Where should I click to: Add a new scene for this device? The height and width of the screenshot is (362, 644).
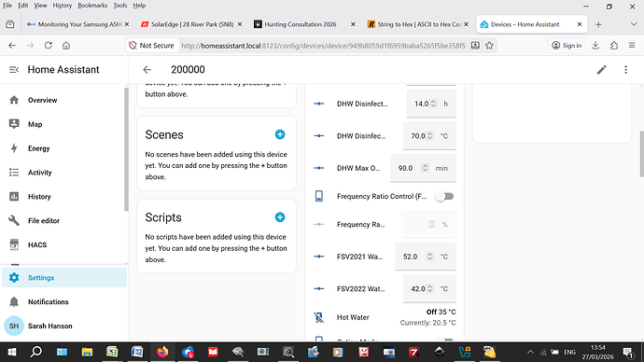point(280,134)
